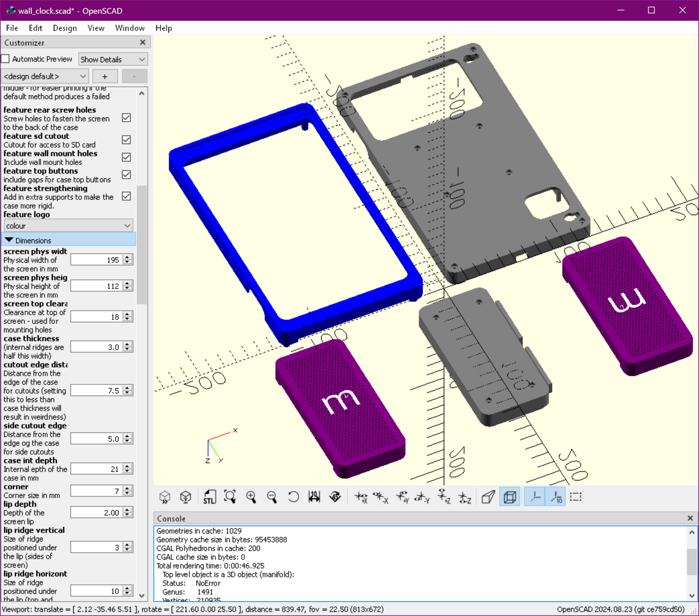Viewport: 699px width, 616px height.
Task: Click the Preview icon in viewport toolbar
Action: click(164, 496)
